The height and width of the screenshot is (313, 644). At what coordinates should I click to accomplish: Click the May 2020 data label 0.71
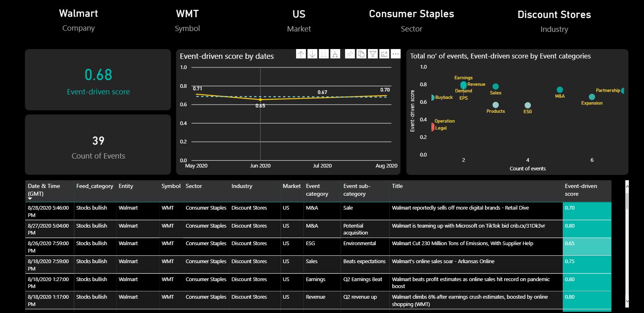(198, 89)
